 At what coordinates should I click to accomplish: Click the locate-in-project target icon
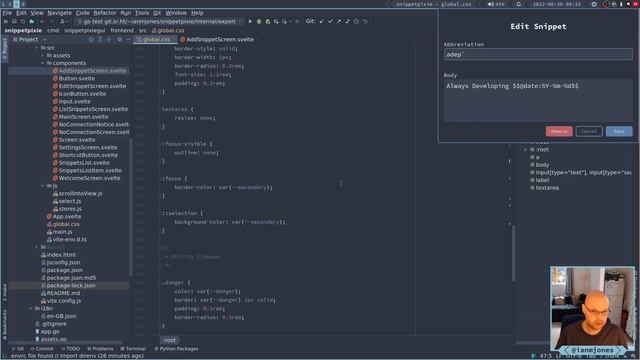91,40
